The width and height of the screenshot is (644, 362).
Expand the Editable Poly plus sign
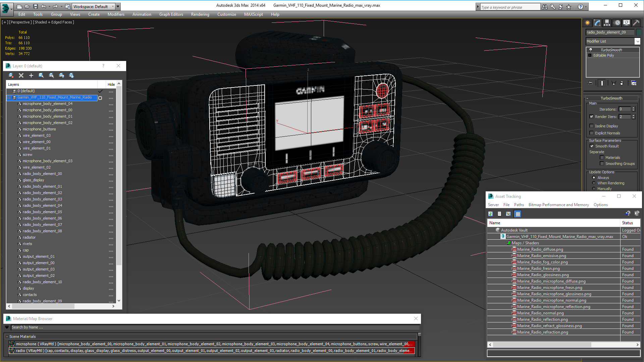(590, 55)
